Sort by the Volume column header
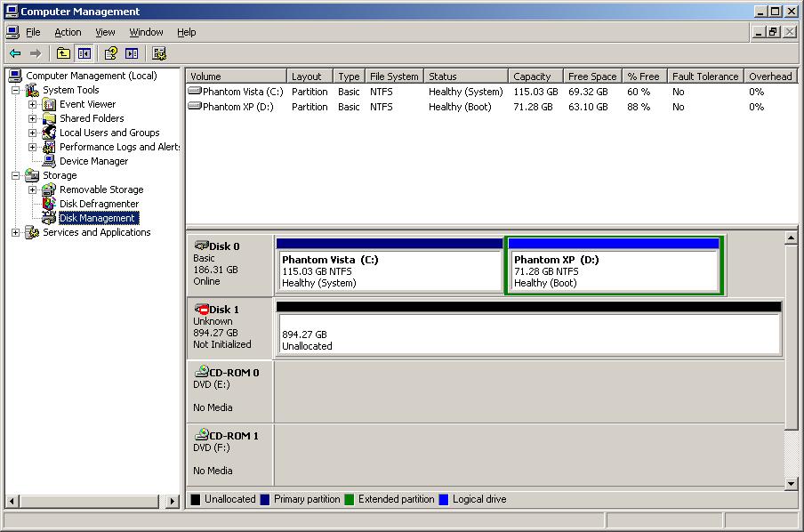Viewport: 804px width, 532px height. pyautogui.click(x=236, y=76)
